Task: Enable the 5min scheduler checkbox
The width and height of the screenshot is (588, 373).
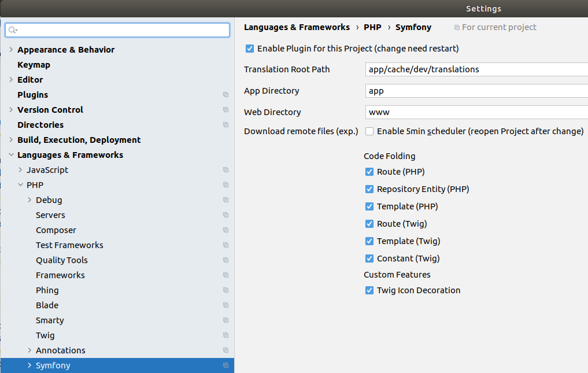Action: (369, 131)
